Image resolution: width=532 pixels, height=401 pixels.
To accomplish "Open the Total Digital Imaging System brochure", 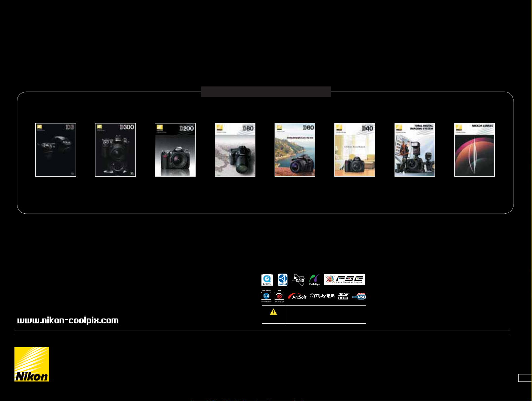I will [414, 150].
